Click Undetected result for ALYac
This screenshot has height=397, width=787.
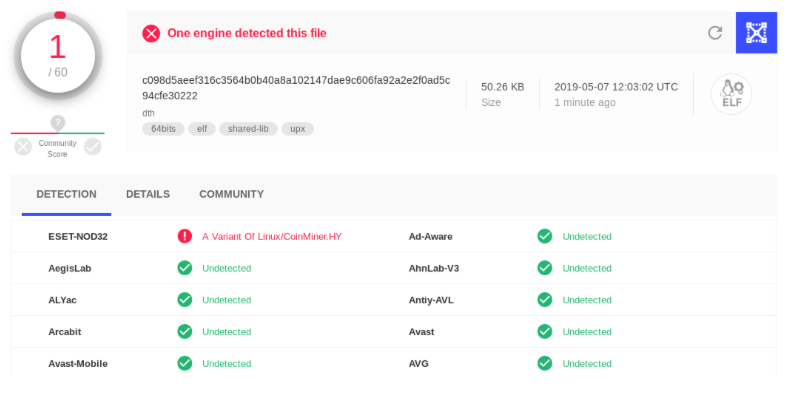tap(226, 300)
